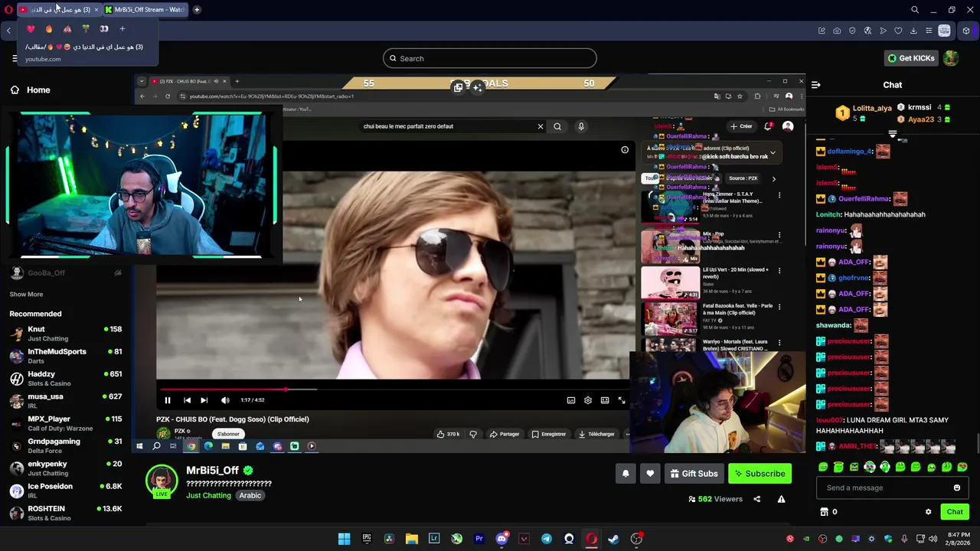The image size is (980, 551).
Task: Share the stream via share icon
Action: 757,499
